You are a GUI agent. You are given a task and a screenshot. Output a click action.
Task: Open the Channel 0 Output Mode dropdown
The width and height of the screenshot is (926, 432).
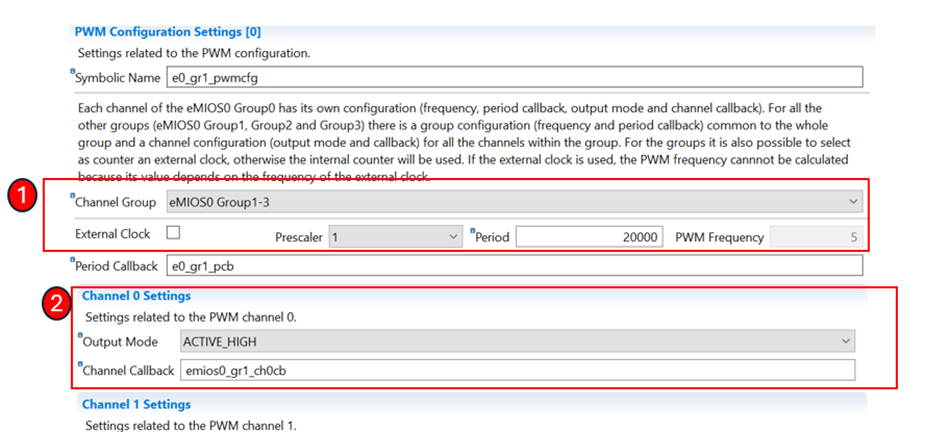[517, 341]
